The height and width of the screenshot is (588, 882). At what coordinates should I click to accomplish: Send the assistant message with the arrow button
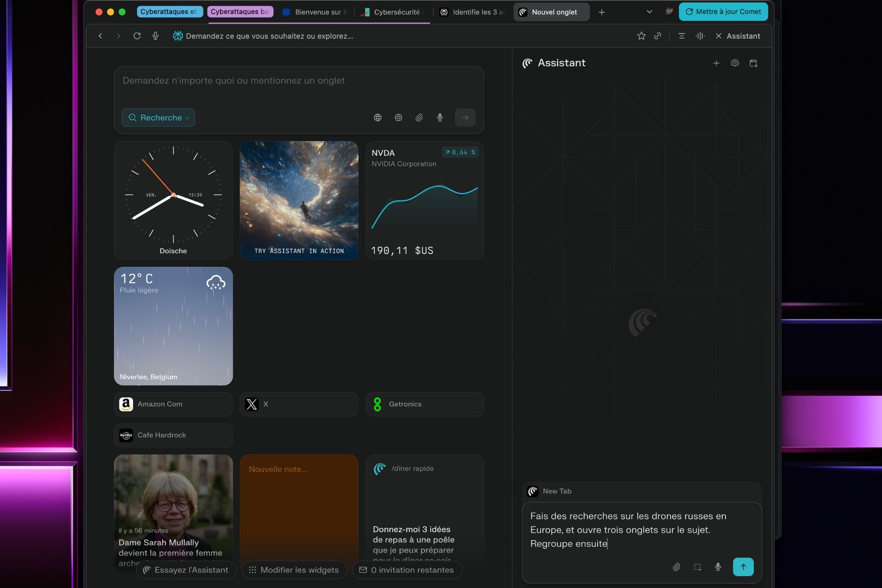pyautogui.click(x=743, y=567)
